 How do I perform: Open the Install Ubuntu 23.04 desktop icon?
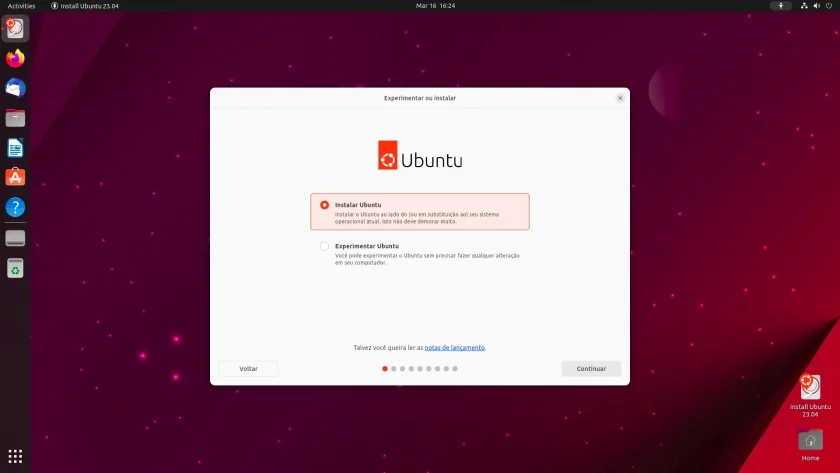click(x=810, y=396)
